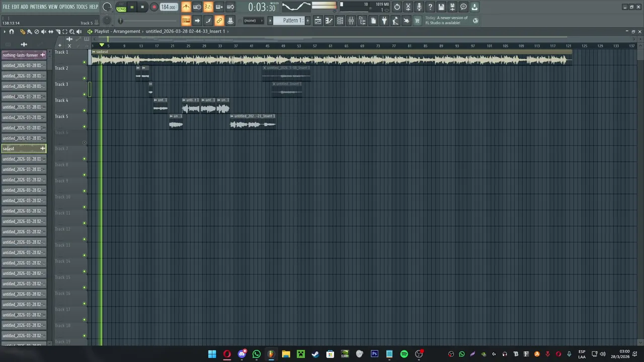This screenshot has height=362, width=644.
Task: Open the arrow menu left of Pattern 1
Action: pos(270,21)
